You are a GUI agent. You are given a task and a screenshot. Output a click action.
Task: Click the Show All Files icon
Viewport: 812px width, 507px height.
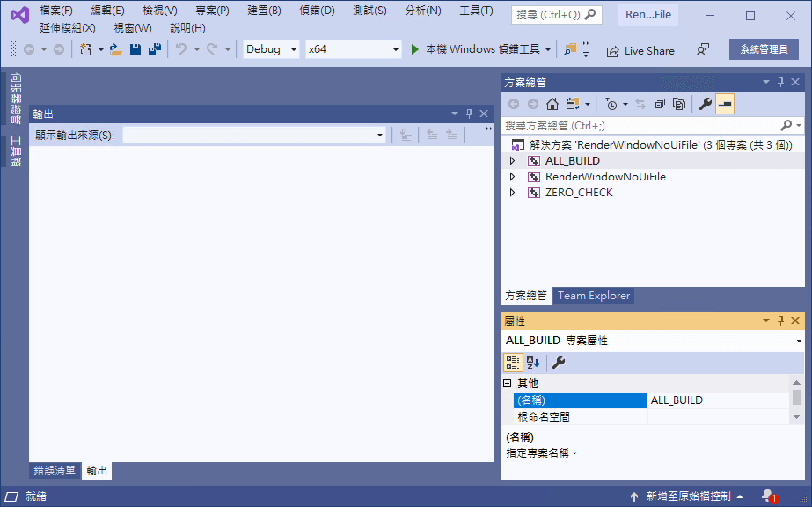(679, 104)
